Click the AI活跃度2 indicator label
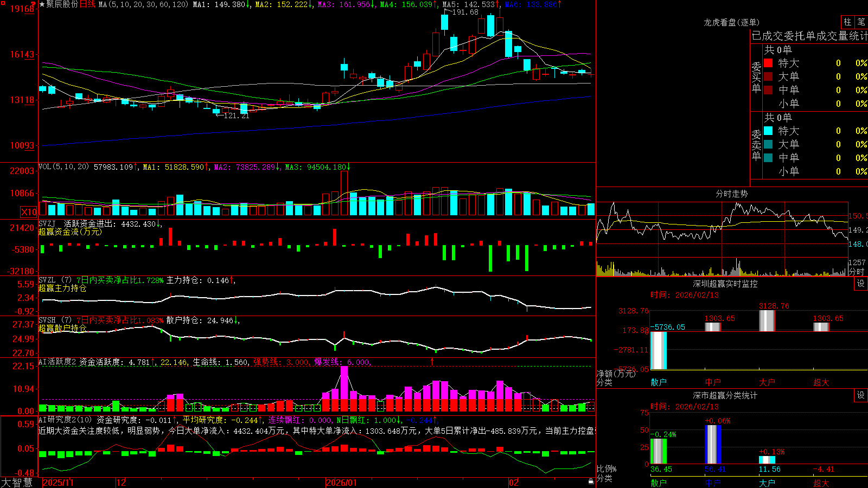This screenshot has width=868, height=488. coord(58,362)
